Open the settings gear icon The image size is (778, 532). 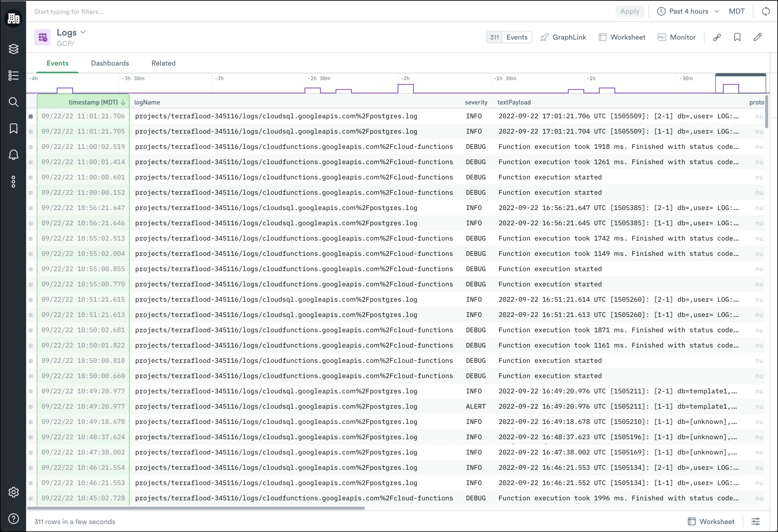coord(13,492)
